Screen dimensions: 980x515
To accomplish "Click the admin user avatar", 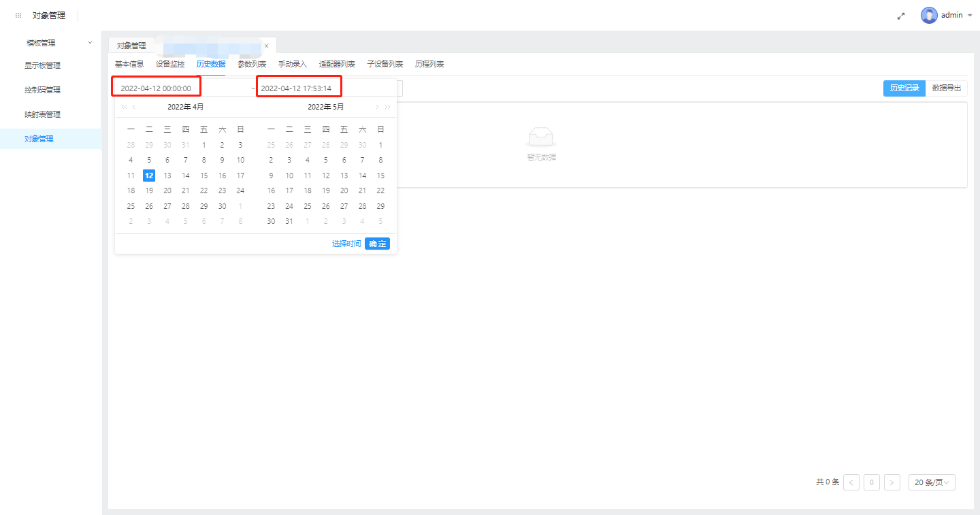I will (x=929, y=15).
